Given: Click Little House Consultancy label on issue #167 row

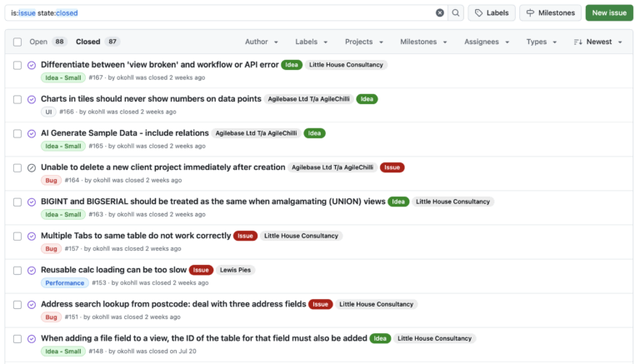Looking at the screenshot, I should [346, 64].
